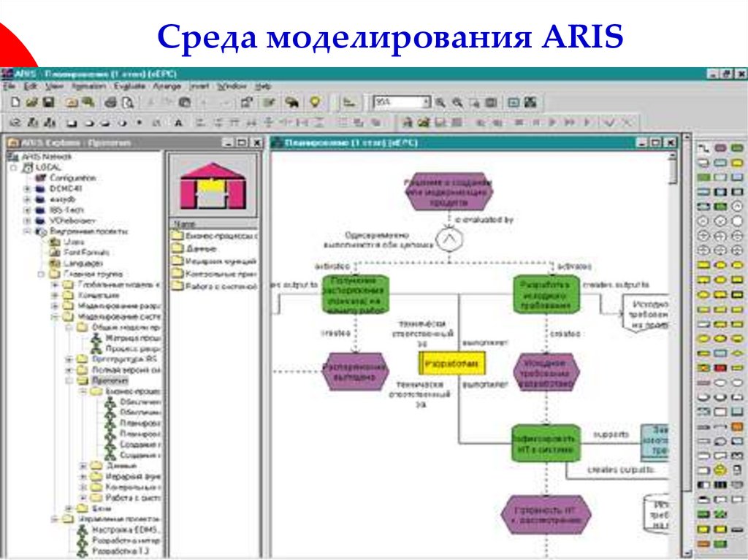Expand the easydb database node

click(x=28, y=199)
